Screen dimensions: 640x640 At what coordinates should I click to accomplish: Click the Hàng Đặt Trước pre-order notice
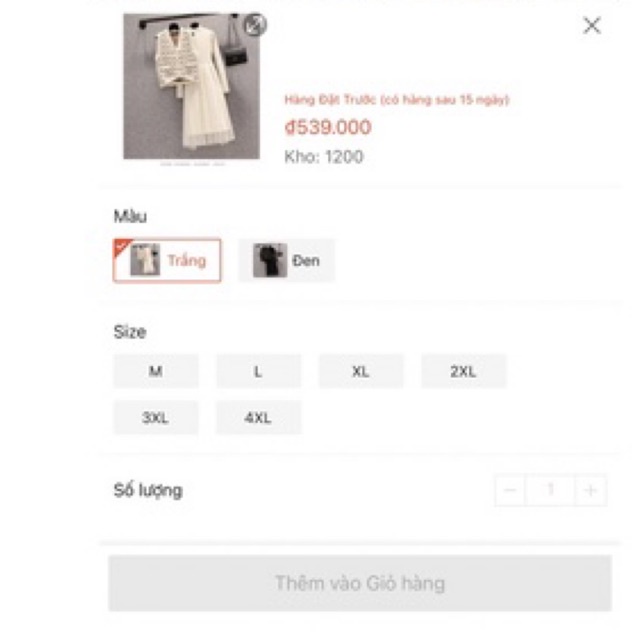(x=397, y=100)
